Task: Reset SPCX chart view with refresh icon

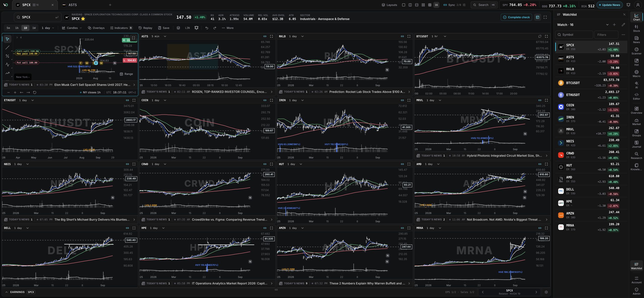Action: point(35,92)
